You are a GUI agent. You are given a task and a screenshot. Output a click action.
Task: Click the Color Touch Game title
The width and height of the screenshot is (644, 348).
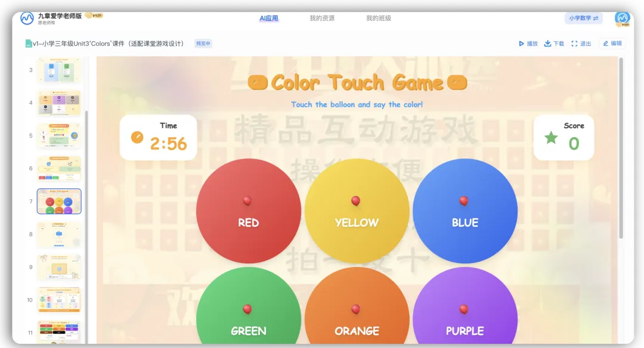(357, 82)
